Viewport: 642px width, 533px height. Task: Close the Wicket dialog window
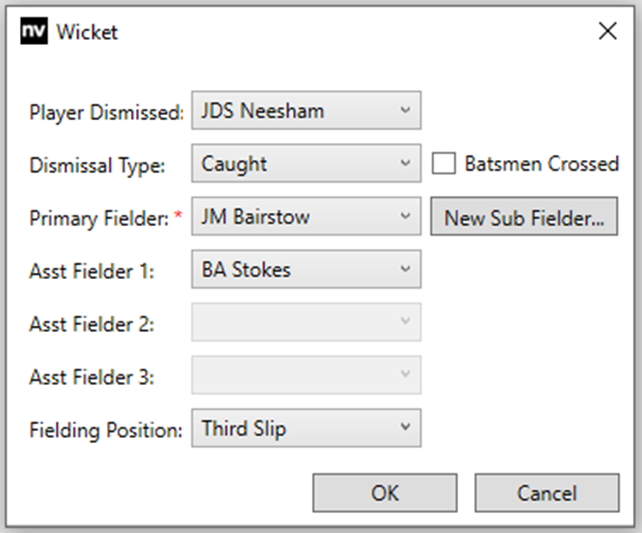pos(607,32)
